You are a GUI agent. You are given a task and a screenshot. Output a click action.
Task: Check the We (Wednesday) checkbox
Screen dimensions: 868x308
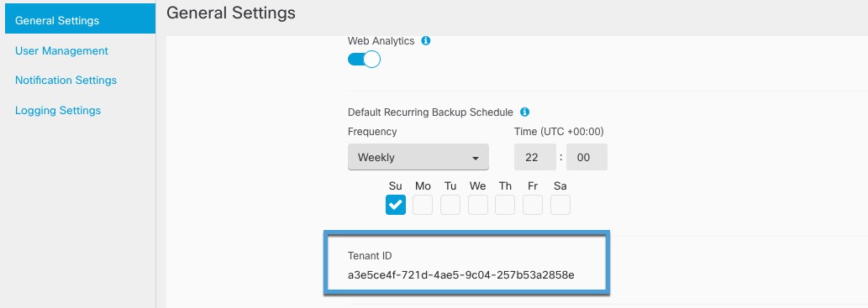pos(478,205)
